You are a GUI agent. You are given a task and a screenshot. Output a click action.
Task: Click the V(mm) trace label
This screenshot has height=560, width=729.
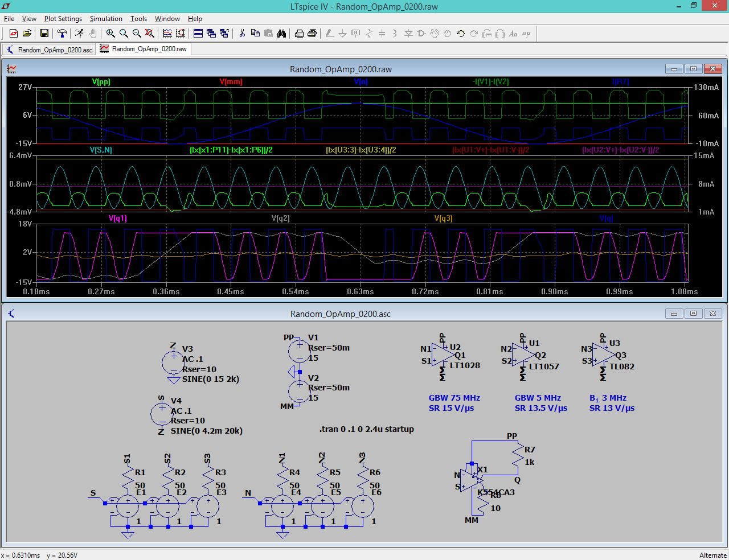[231, 82]
